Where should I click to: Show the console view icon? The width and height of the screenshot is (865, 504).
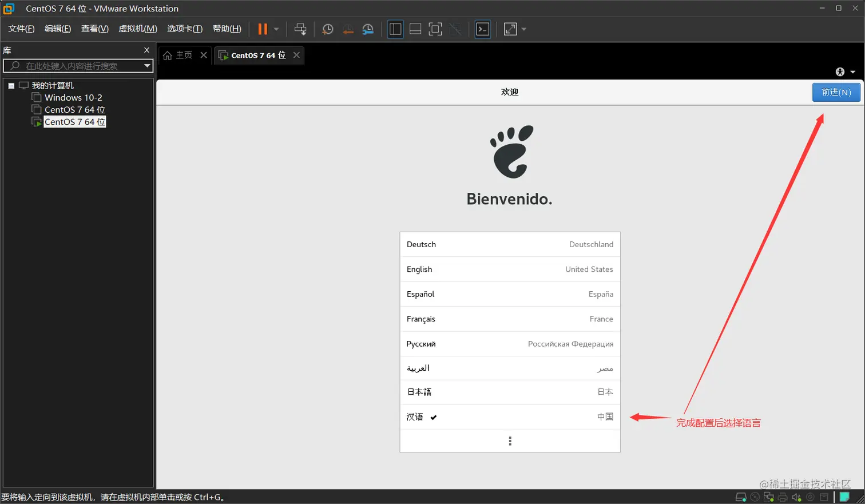coord(483,29)
